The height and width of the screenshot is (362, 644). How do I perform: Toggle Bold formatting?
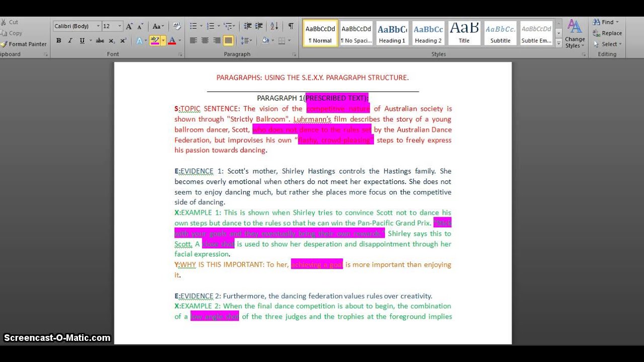59,41
